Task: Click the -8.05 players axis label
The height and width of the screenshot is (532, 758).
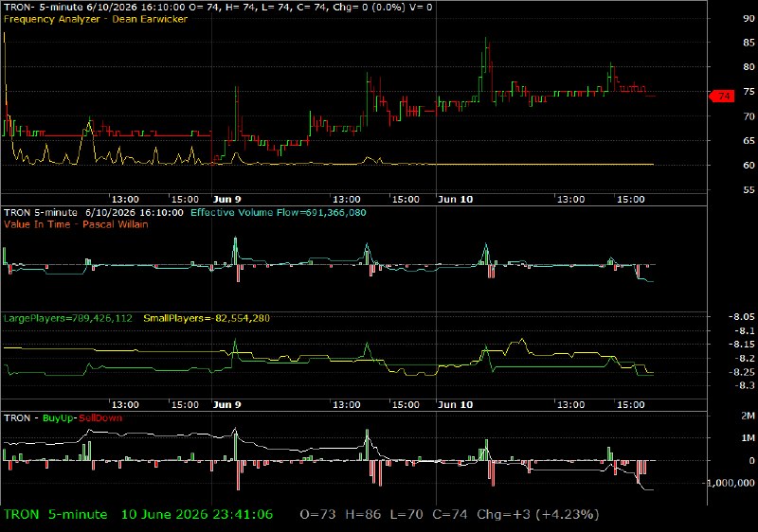Action: point(741,317)
